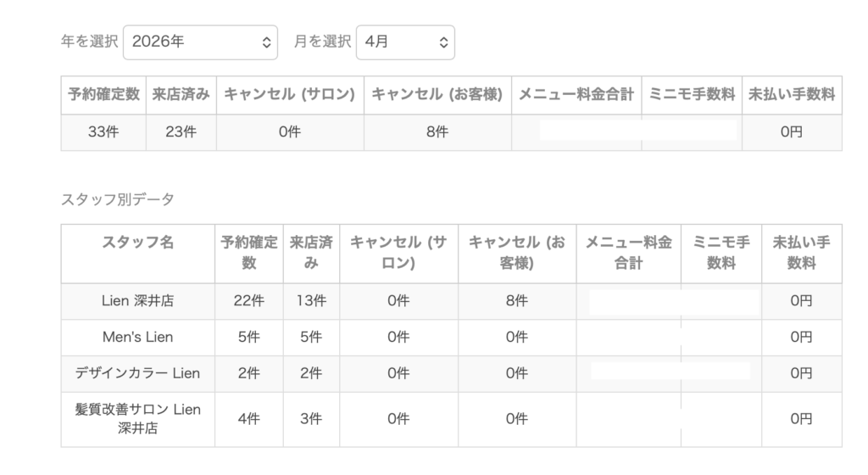Click the 未払い手数料 summary header

point(792,95)
